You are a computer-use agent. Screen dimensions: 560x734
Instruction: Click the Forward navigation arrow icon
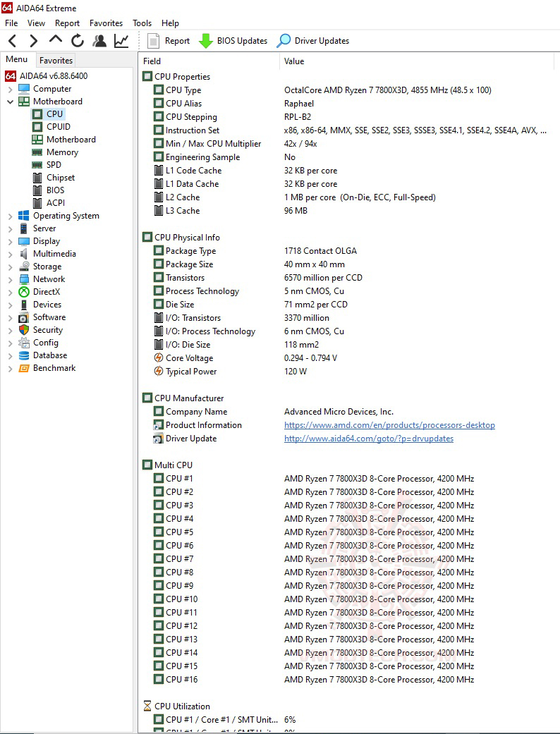click(33, 41)
